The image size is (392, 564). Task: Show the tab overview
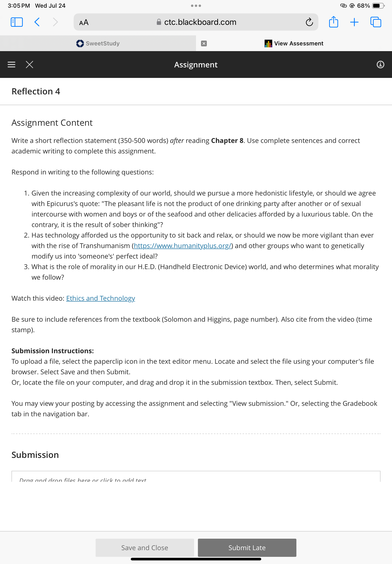(376, 22)
